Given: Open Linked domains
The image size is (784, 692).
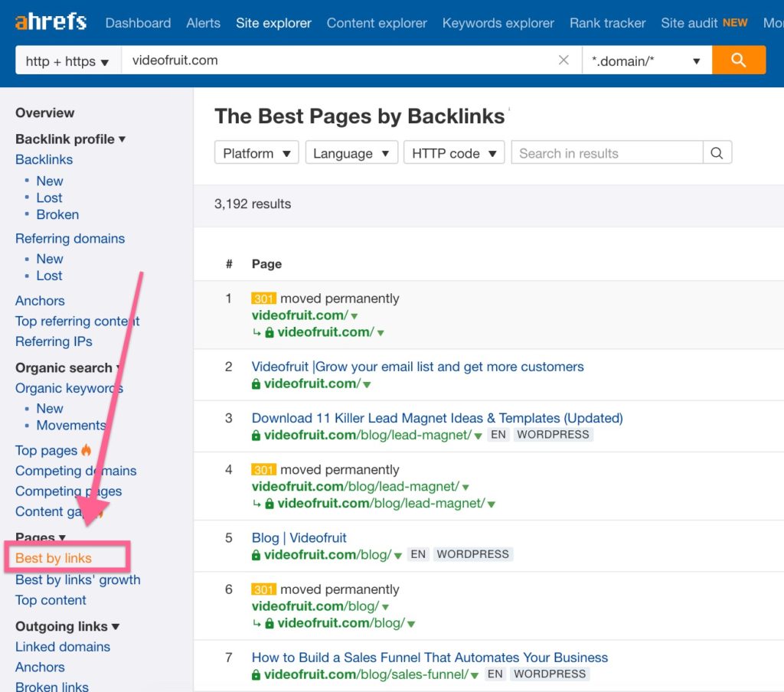Looking at the screenshot, I should click(x=63, y=647).
